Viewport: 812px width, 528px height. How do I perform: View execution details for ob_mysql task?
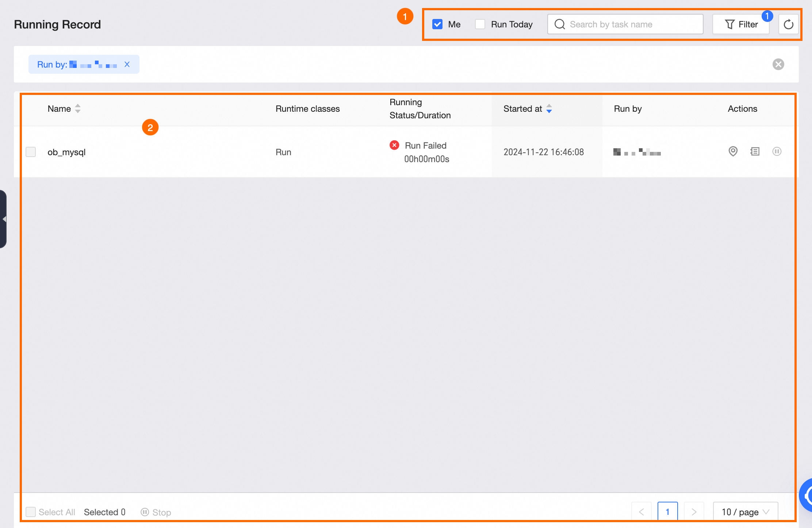pos(733,152)
